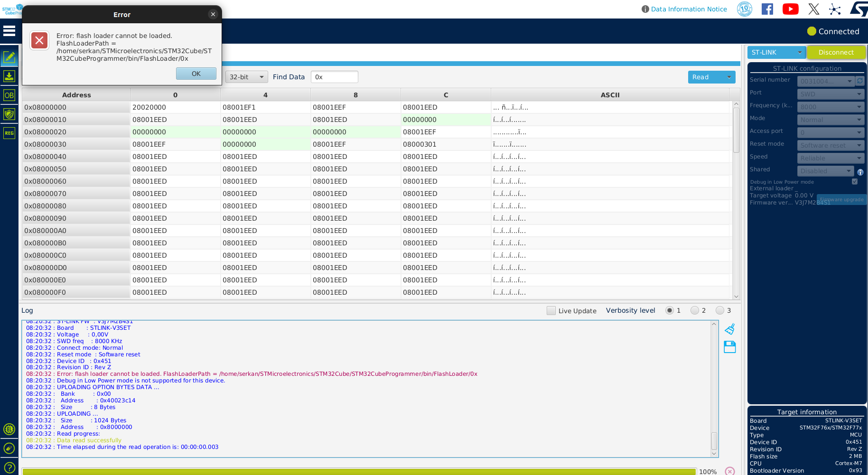The width and height of the screenshot is (868, 475).
Task: Open the hamburger main menu
Action: (x=9, y=31)
